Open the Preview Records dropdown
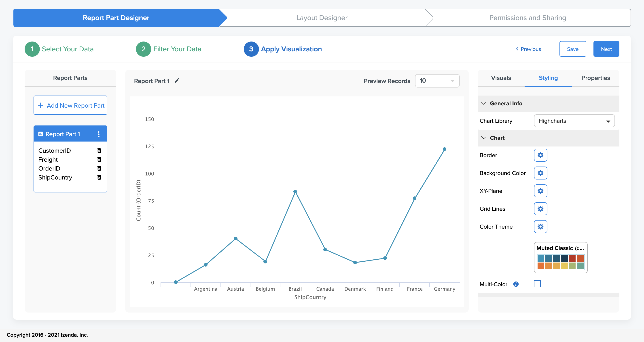This screenshot has height=342, width=644. pos(437,81)
